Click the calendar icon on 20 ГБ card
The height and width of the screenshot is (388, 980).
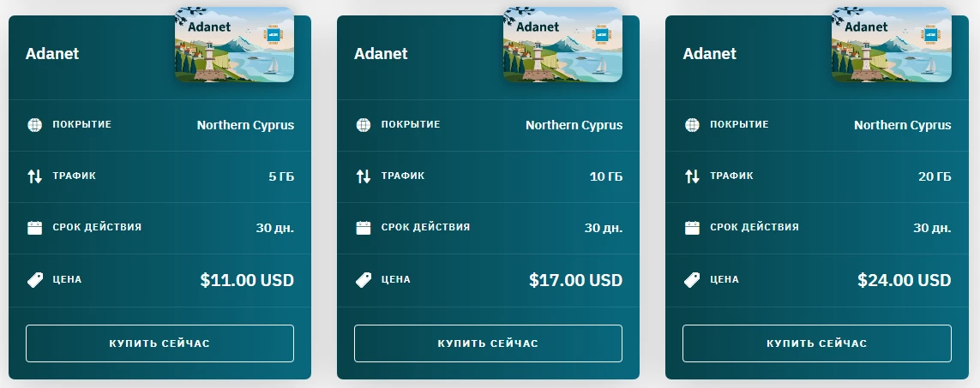point(692,228)
